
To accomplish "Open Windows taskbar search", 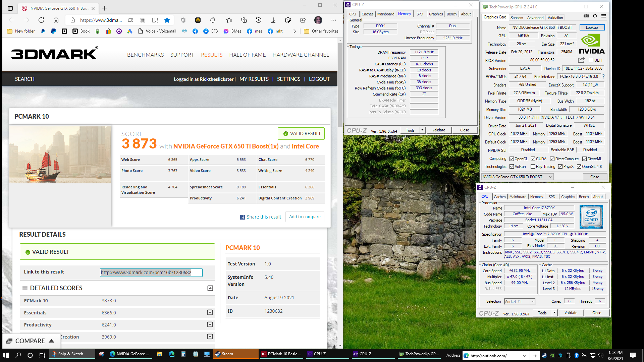I will click(18, 355).
